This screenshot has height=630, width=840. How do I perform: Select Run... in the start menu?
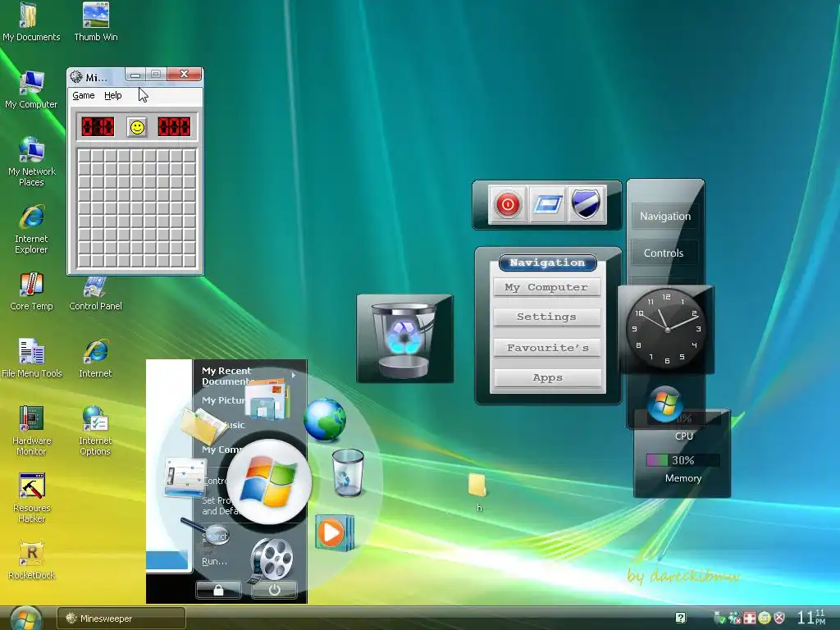click(x=214, y=561)
